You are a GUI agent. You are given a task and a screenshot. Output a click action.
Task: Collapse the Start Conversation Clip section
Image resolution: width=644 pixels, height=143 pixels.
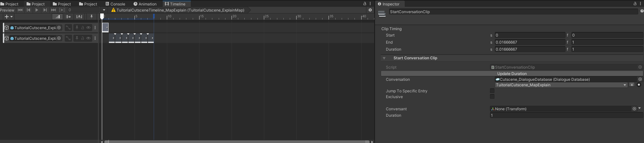pyautogui.click(x=384, y=58)
